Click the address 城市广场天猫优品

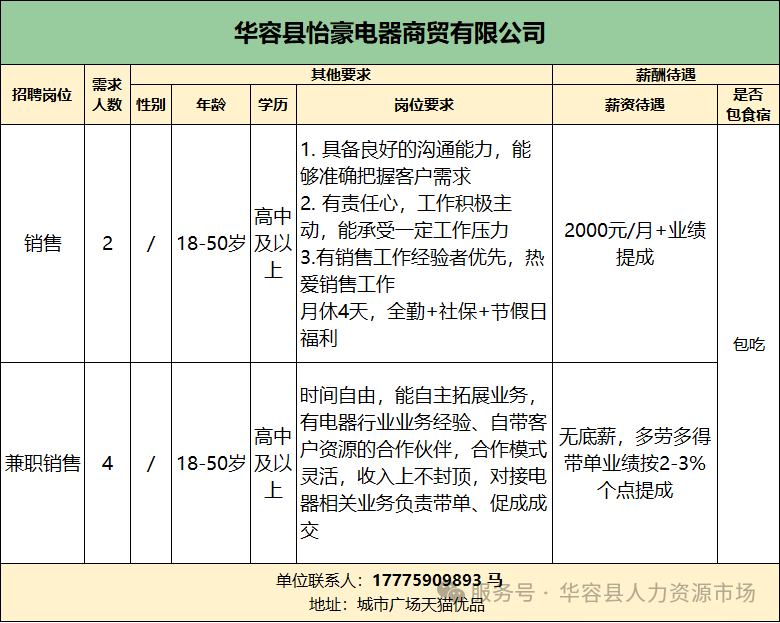421,604
